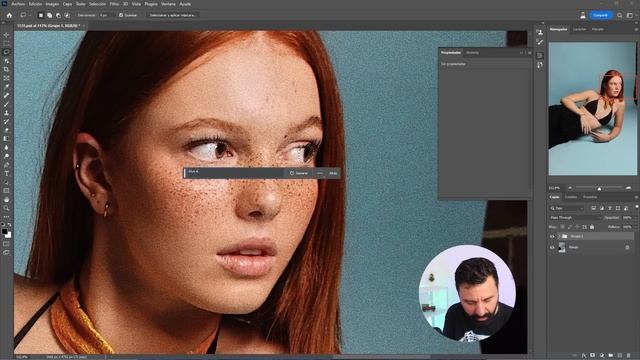This screenshot has height=360, width=640.
Task: Click Seleccionar y aplicar máscara button
Action: click(x=172, y=15)
